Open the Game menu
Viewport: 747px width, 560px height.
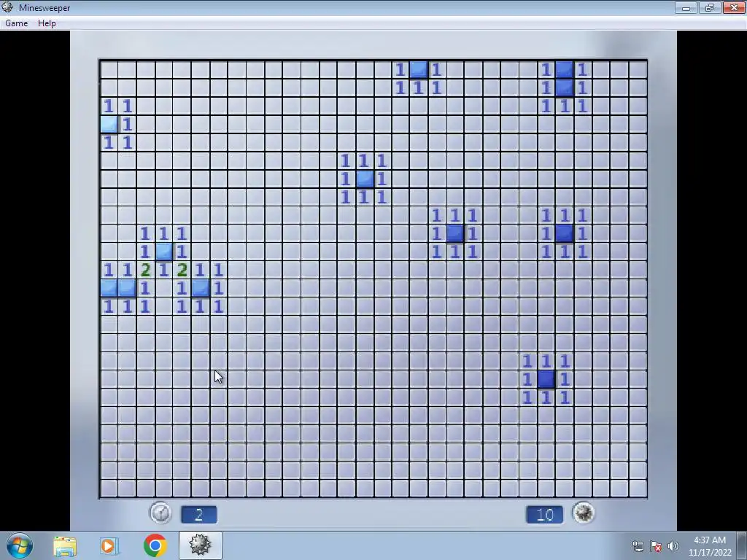click(x=16, y=23)
